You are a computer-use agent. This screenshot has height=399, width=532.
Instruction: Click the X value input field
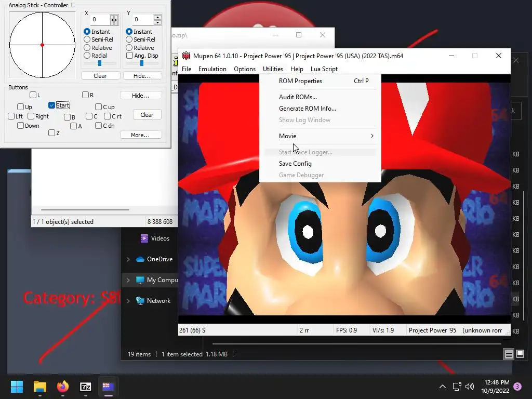100,20
